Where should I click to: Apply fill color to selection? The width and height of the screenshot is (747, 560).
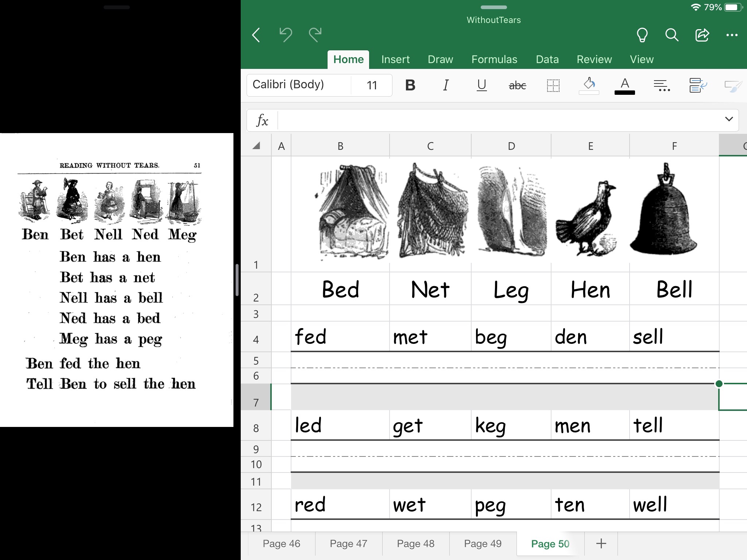[588, 85]
